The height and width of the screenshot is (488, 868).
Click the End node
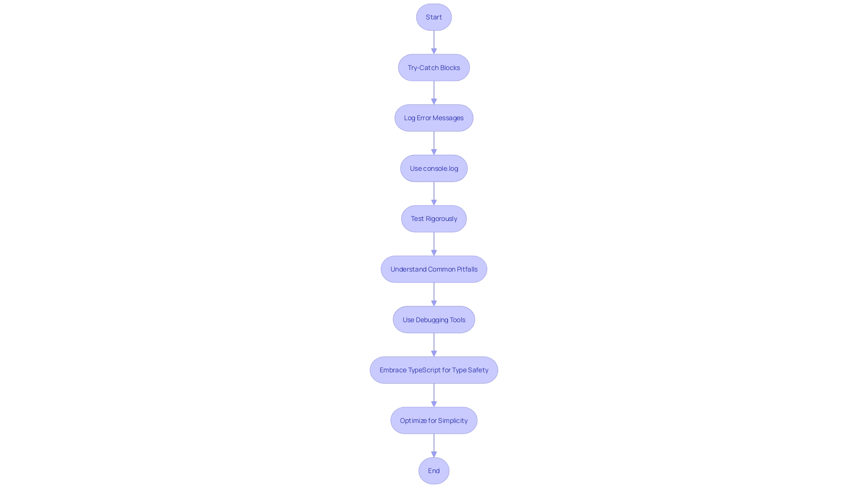434,471
